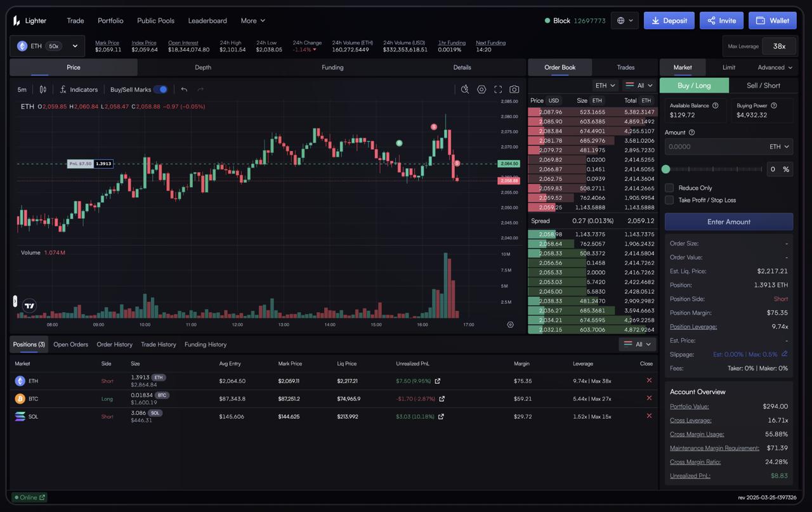Image resolution: width=812 pixels, height=512 pixels.
Task: Switch to Limit order tab
Action: (x=729, y=67)
